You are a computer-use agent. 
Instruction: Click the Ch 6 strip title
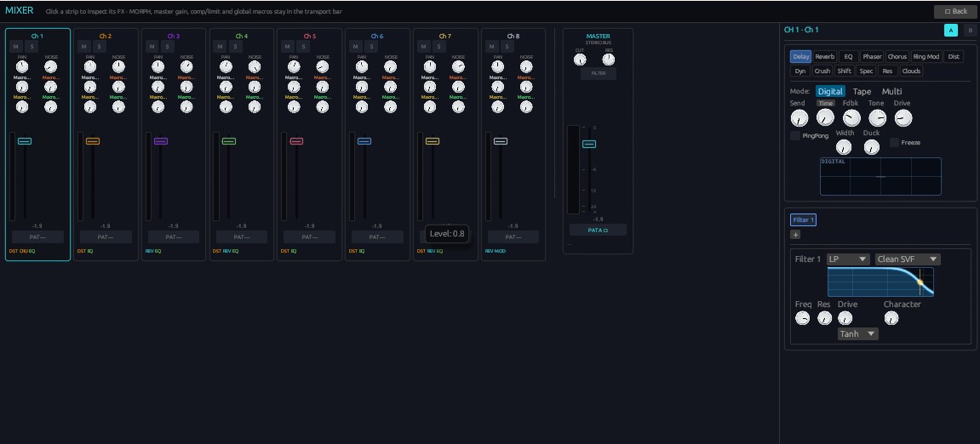point(377,37)
